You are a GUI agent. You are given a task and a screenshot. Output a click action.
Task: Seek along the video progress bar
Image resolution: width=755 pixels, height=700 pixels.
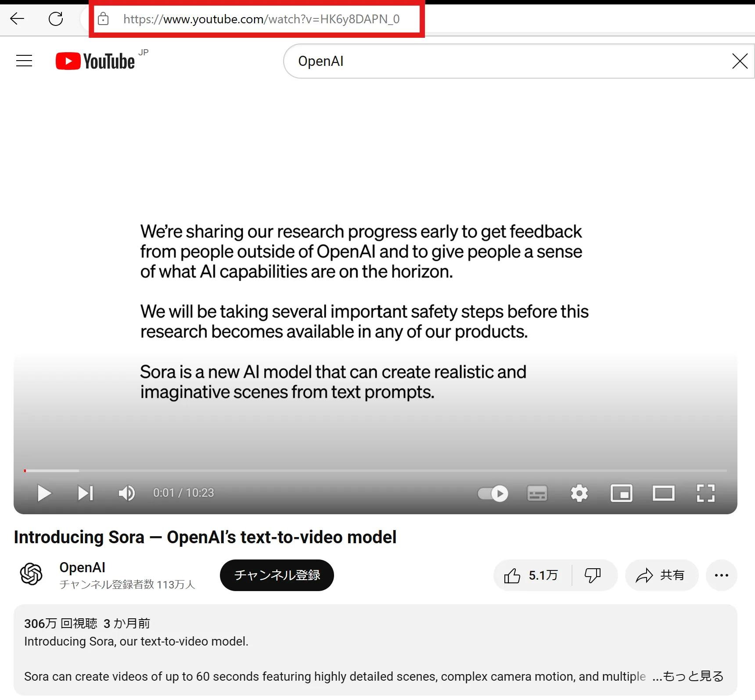pyautogui.click(x=375, y=470)
